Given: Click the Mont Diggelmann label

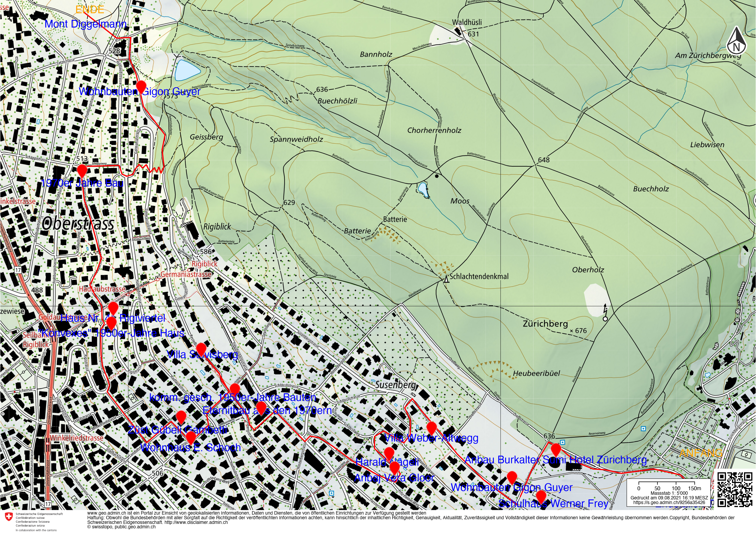Looking at the screenshot, I should (86, 24).
